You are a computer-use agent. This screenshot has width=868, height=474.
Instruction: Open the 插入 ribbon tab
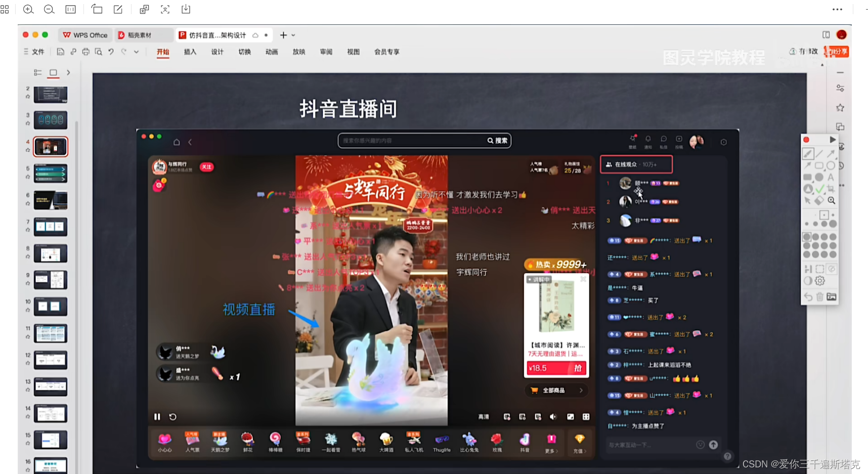(x=190, y=52)
